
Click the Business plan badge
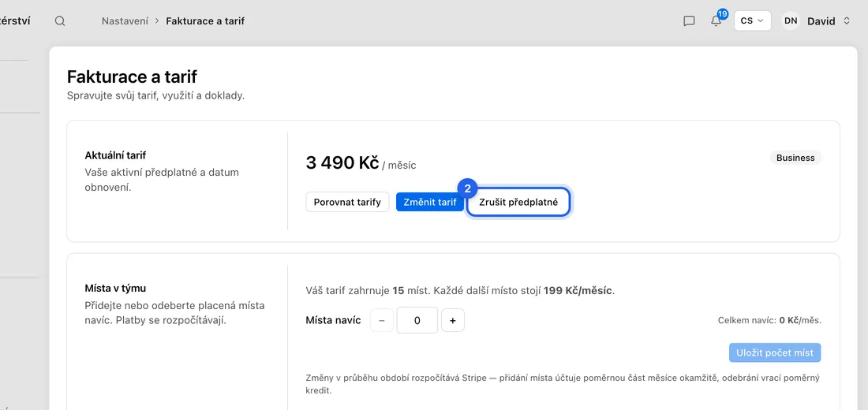pos(795,158)
